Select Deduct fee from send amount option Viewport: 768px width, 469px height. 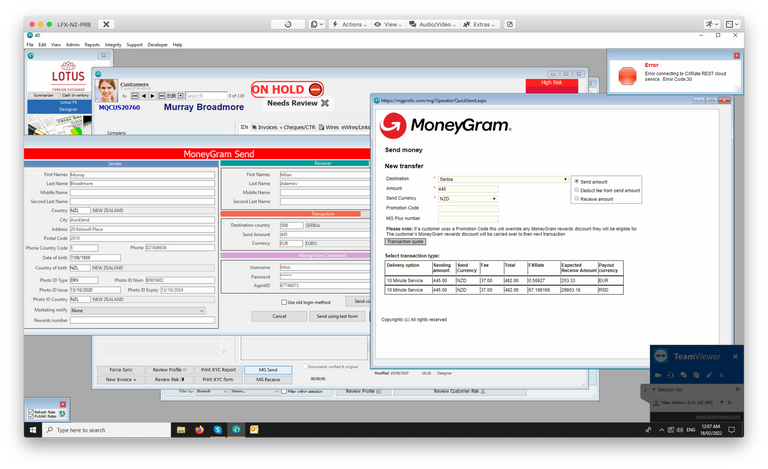pyautogui.click(x=576, y=190)
